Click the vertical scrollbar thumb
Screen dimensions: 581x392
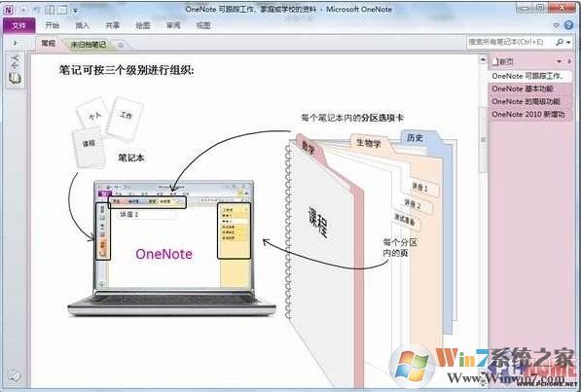[x=483, y=140]
